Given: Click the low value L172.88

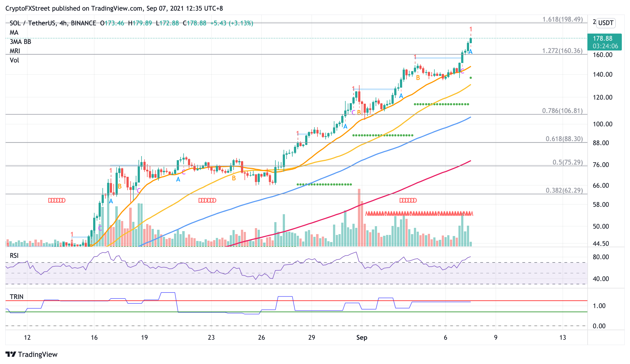Looking at the screenshot, I should click(x=167, y=23).
